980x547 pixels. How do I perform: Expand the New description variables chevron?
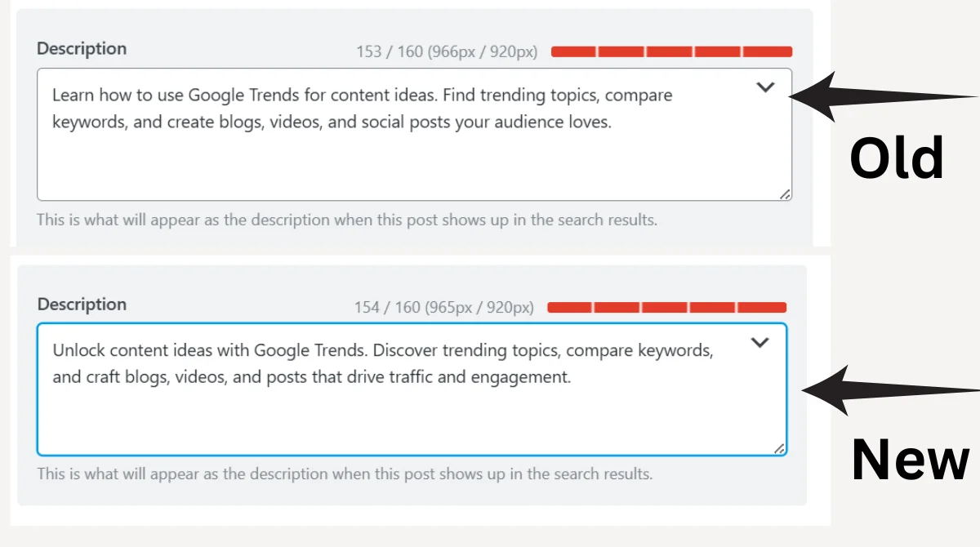pos(759,342)
